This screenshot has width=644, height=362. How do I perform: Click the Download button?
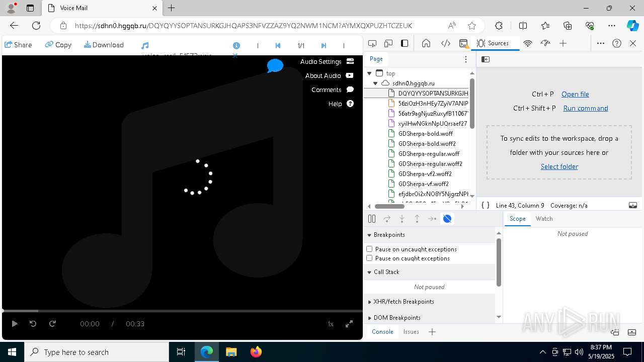pyautogui.click(x=104, y=45)
